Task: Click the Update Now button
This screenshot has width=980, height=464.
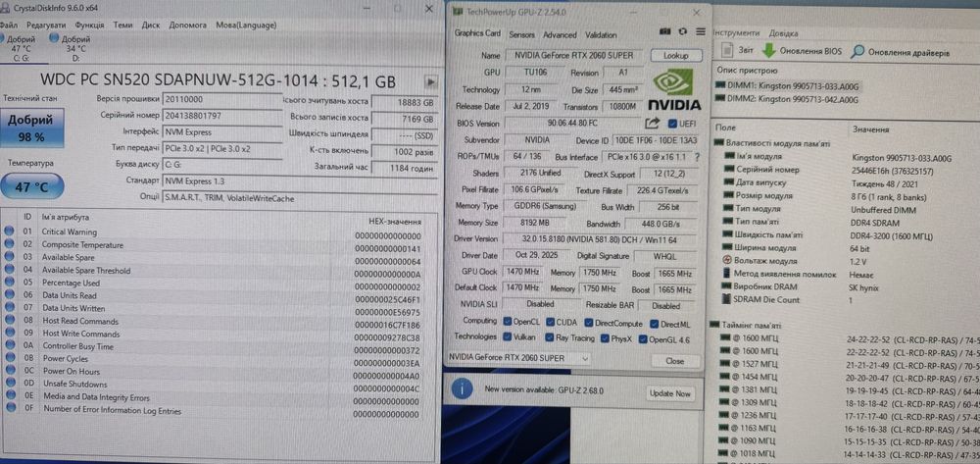Action: point(670,393)
